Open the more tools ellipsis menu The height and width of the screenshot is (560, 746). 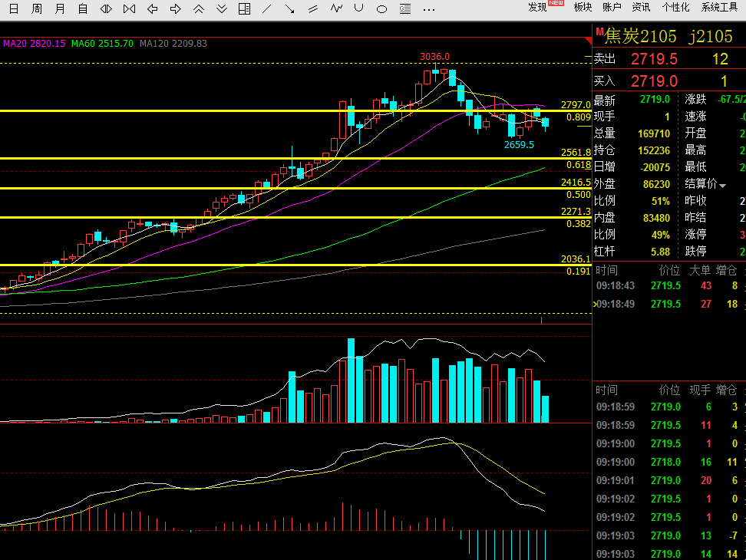[x=429, y=9]
